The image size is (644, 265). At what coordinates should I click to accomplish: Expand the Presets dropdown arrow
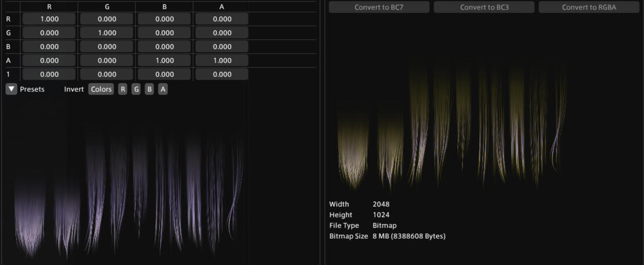11,89
